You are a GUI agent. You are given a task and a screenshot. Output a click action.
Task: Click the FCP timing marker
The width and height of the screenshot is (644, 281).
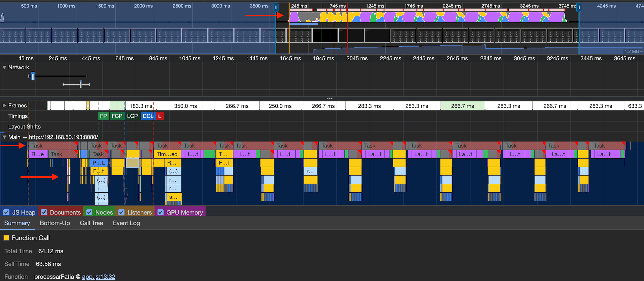pyautogui.click(x=117, y=116)
